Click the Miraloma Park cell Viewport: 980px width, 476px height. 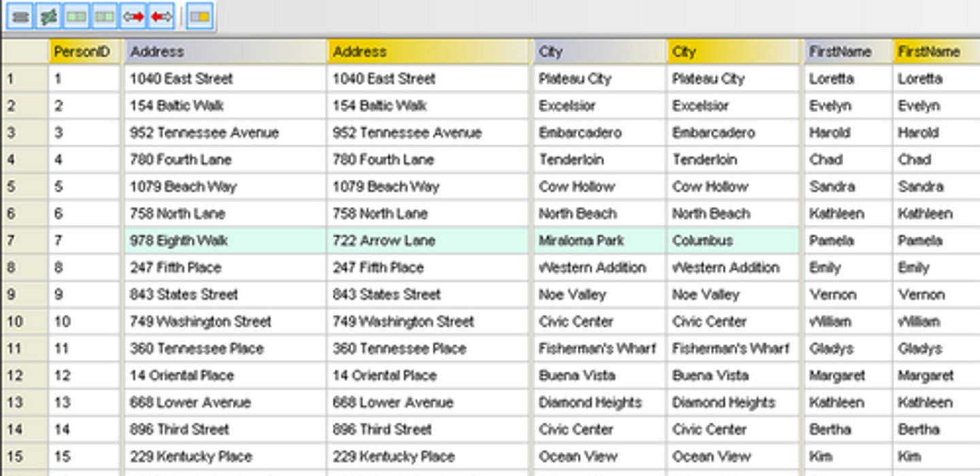599,240
